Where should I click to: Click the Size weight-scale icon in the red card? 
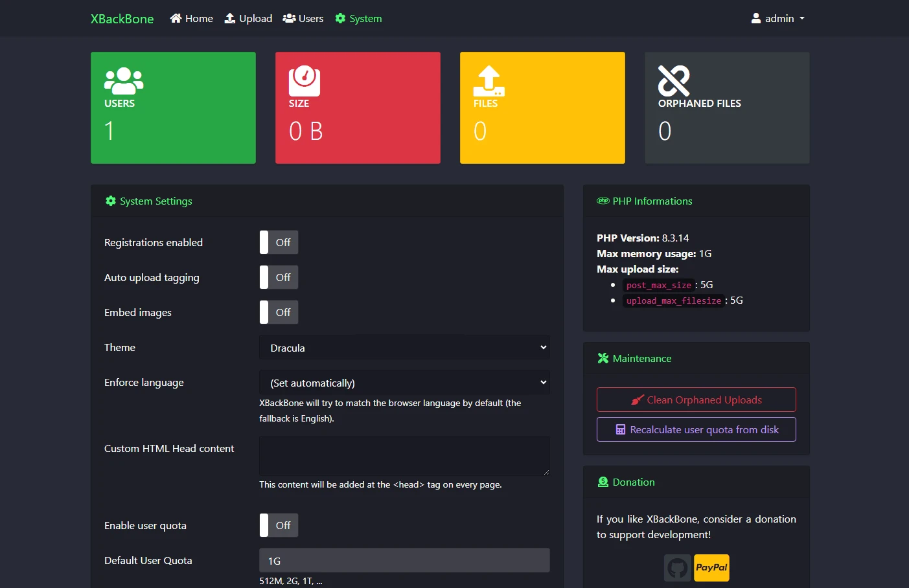pyautogui.click(x=305, y=81)
